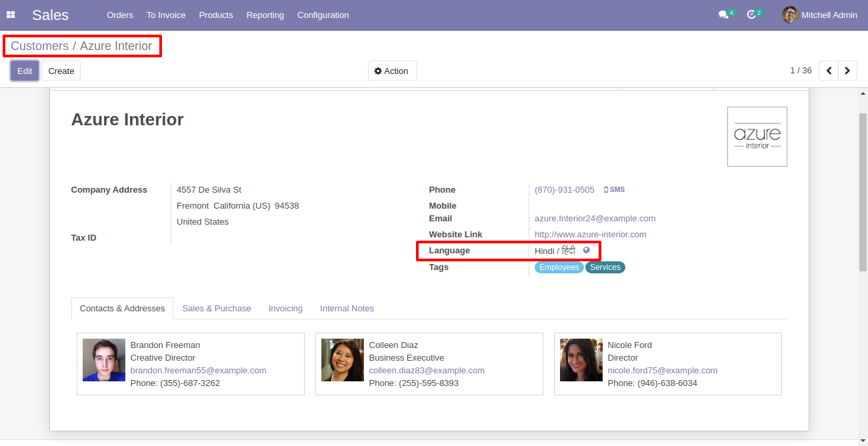
Task: Go to previous record arrow
Action: point(829,71)
